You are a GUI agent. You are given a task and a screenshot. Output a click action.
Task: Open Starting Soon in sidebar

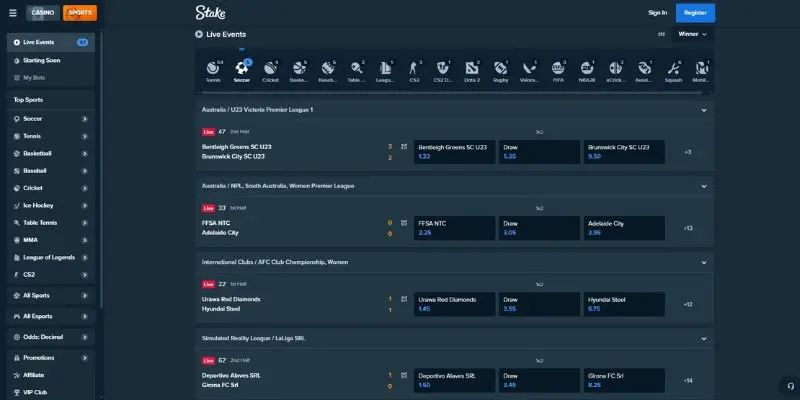[x=51, y=60]
